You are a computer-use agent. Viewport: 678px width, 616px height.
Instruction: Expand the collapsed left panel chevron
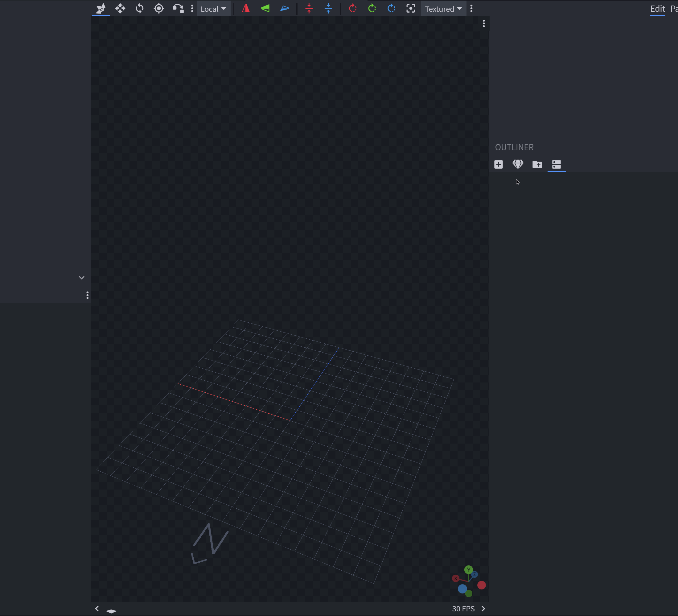[82, 278]
